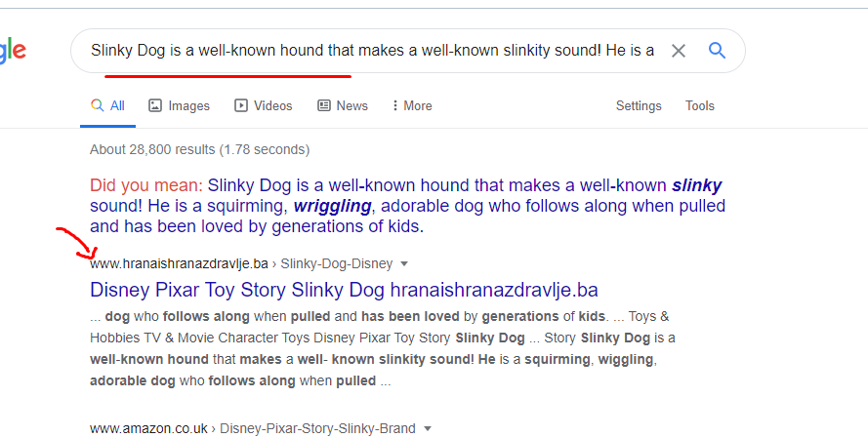This screenshot has height=438, width=868.
Task: Clear the search box with X icon
Action: 679,51
